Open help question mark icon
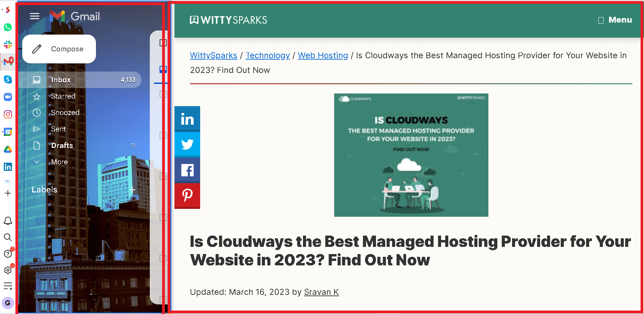This screenshot has width=644, height=314. pos(8,254)
